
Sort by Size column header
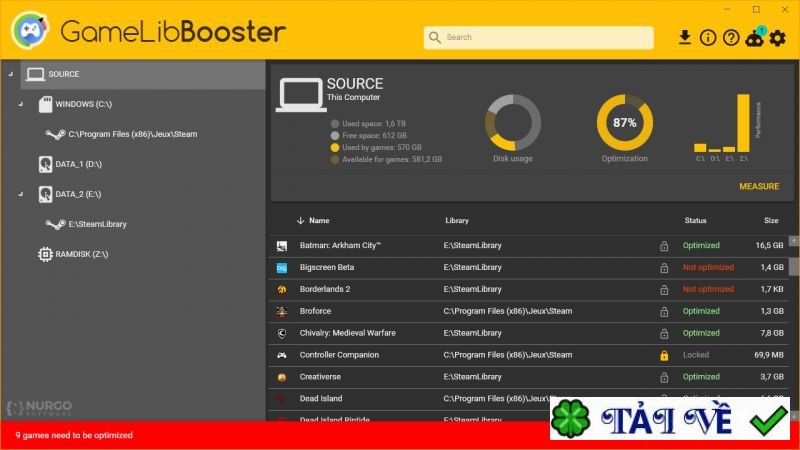[771, 220]
